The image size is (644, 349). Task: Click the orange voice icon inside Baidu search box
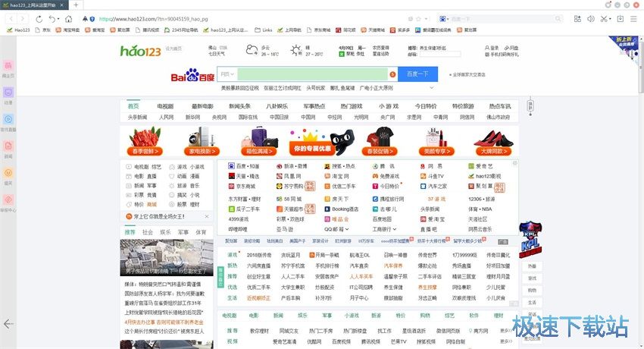click(x=392, y=74)
